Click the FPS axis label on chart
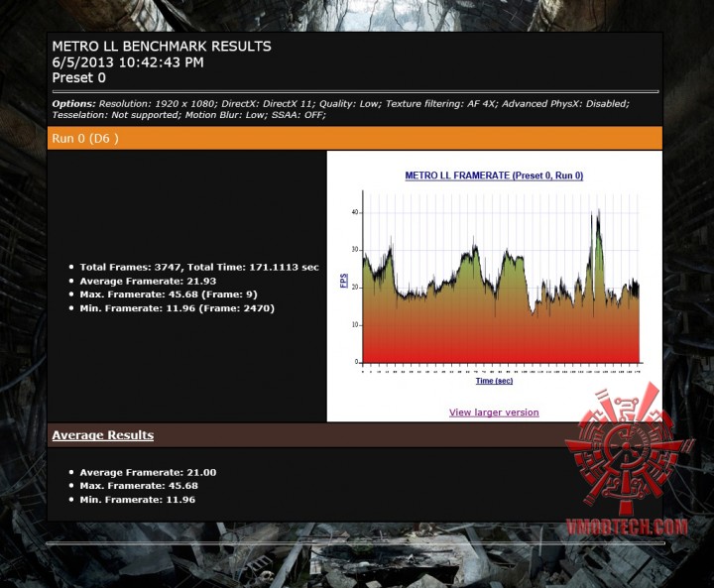The width and height of the screenshot is (714, 588). click(x=344, y=281)
